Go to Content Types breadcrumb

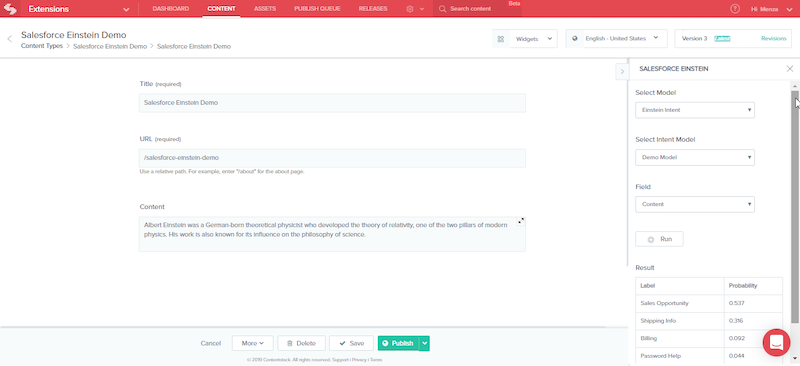[42, 46]
